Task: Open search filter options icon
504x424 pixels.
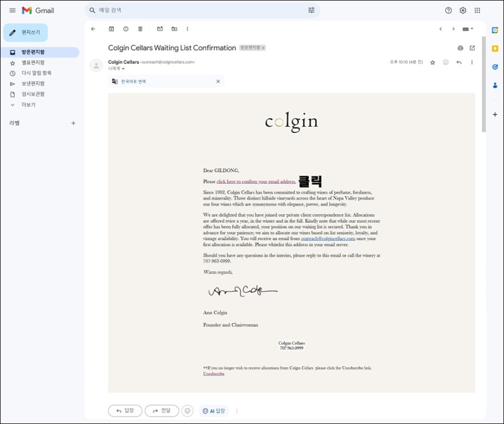Action: [311, 10]
